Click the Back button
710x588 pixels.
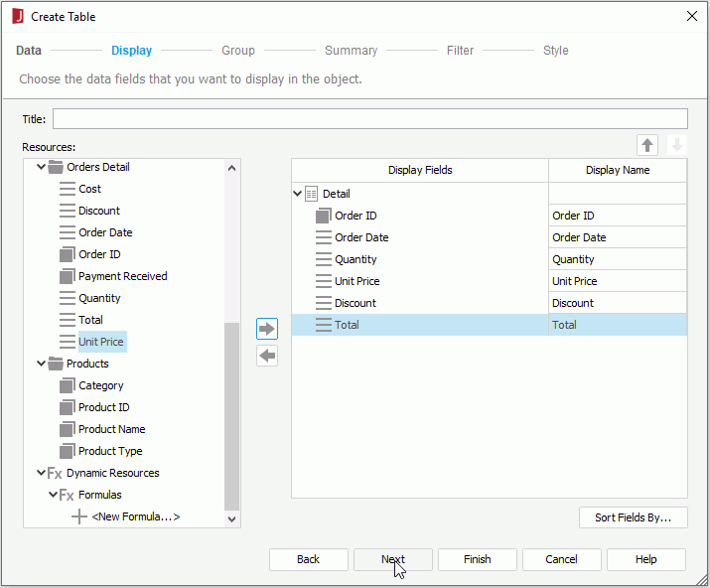click(309, 559)
